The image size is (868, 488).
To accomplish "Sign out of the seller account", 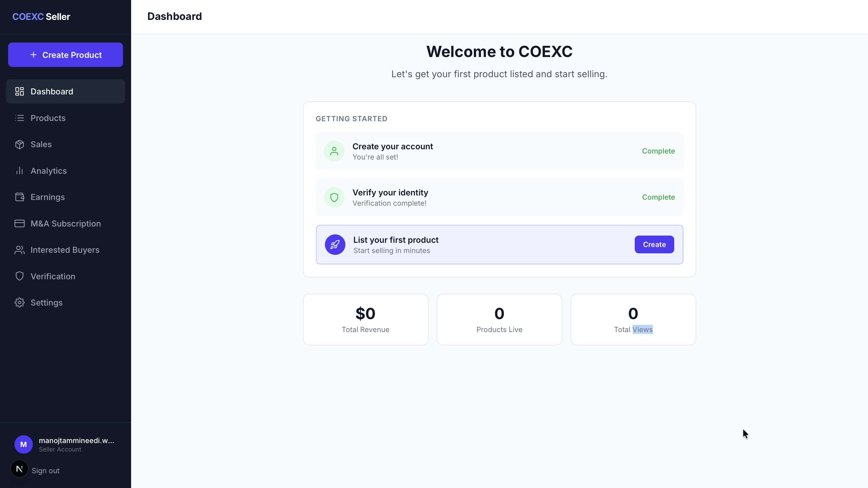I will [46, 471].
